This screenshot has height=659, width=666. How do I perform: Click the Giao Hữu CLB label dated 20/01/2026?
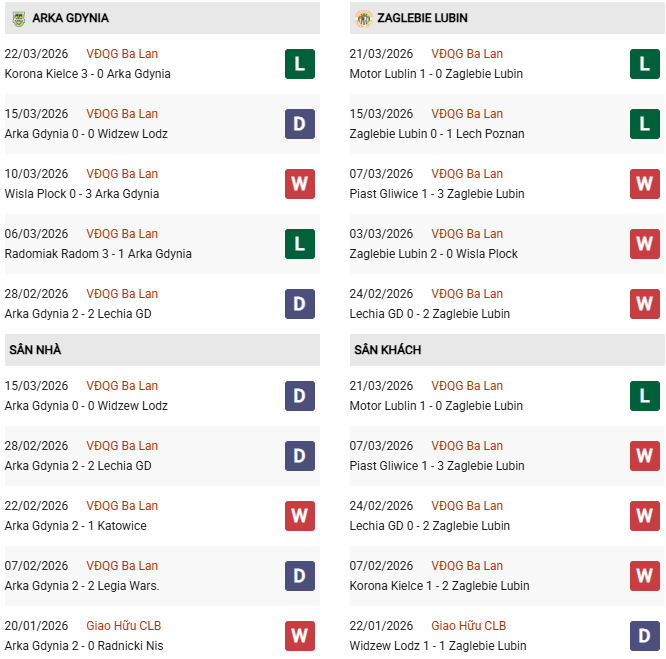tap(120, 626)
